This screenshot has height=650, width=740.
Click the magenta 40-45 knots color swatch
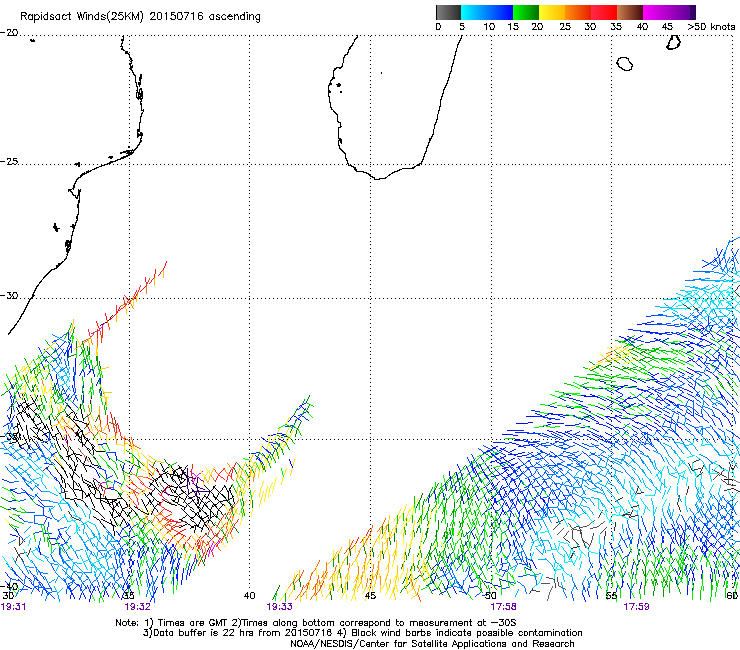pos(656,12)
